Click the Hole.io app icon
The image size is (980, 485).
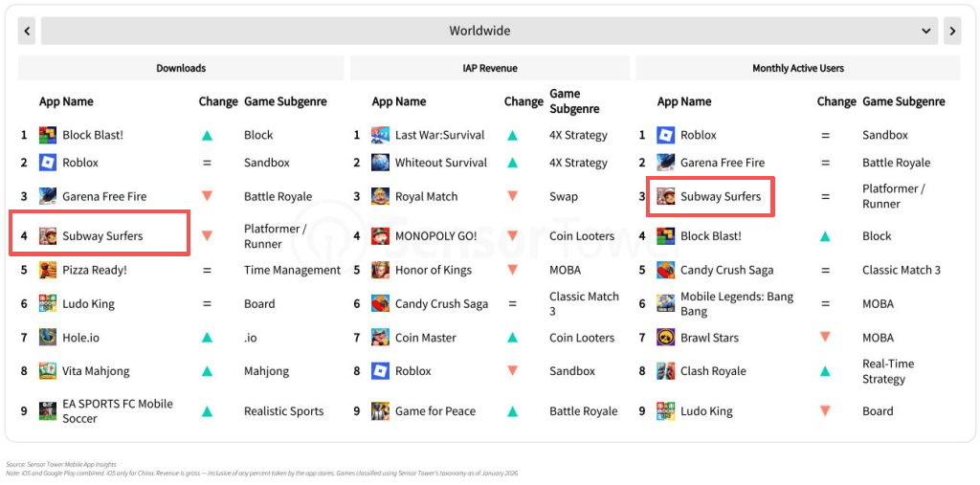click(x=48, y=338)
